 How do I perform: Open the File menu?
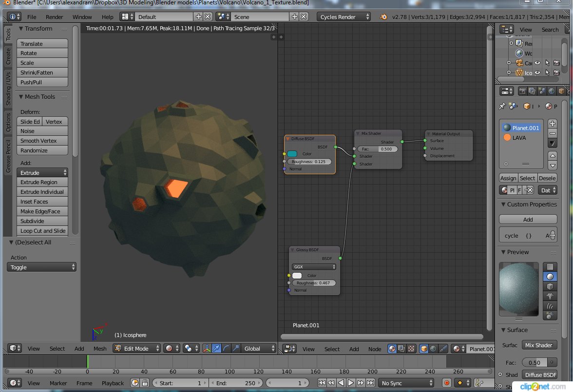pyautogui.click(x=32, y=17)
